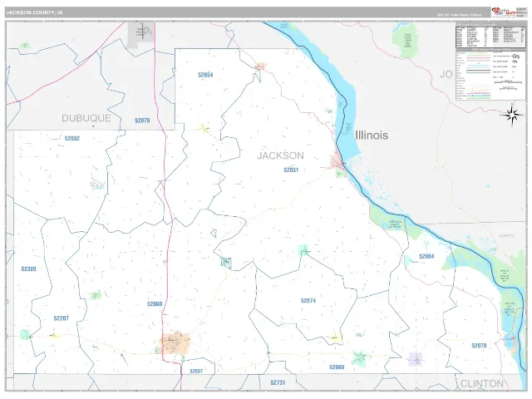Click the JACKSON county label

click(x=281, y=155)
